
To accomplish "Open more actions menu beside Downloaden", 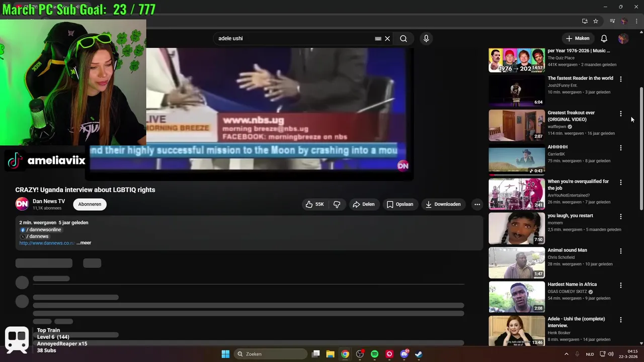I will [477, 204].
